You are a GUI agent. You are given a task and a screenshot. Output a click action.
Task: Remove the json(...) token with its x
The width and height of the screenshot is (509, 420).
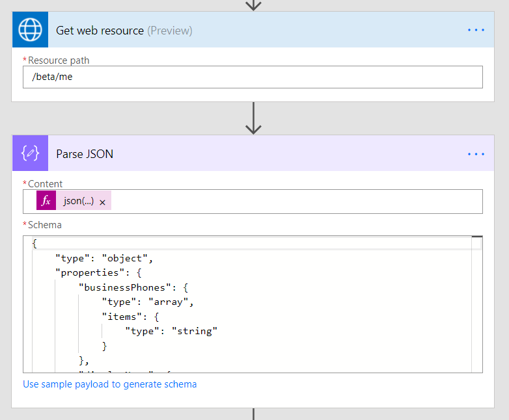[x=103, y=202]
